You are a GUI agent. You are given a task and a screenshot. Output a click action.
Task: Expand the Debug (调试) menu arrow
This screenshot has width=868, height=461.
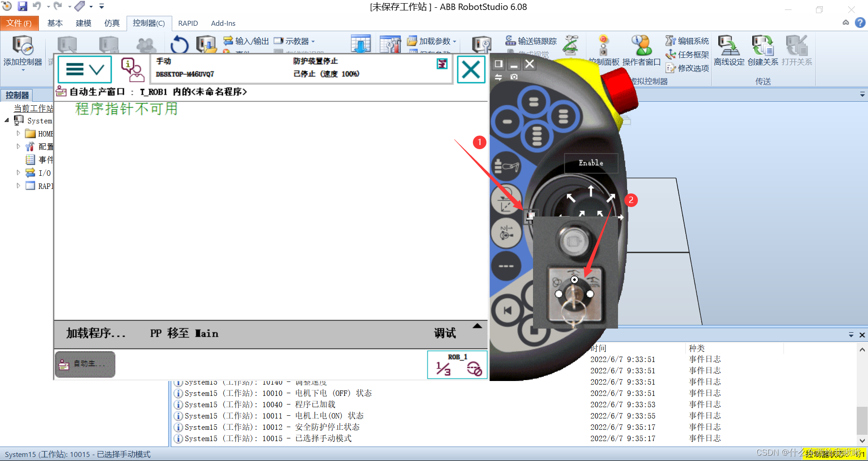coord(477,326)
